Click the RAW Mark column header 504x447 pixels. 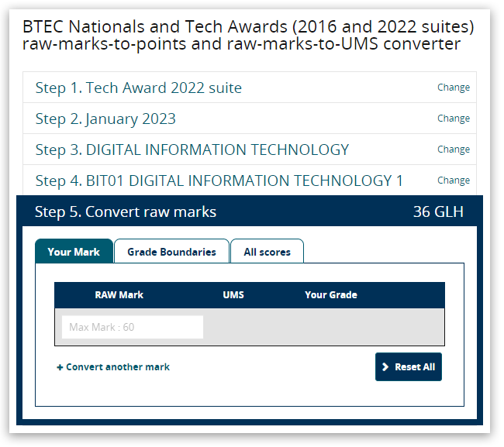pyautogui.click(x=119, y=295)
